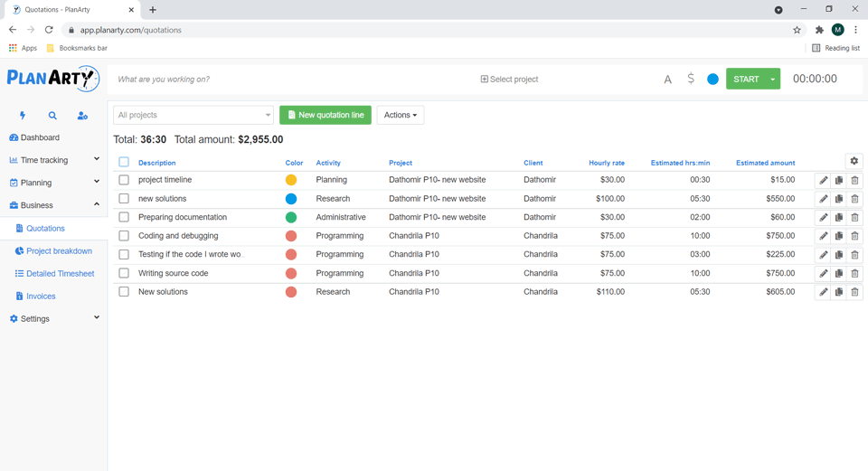
Task: Edit the Chandrila 'New solutions' row
Action: pos(823,292)
